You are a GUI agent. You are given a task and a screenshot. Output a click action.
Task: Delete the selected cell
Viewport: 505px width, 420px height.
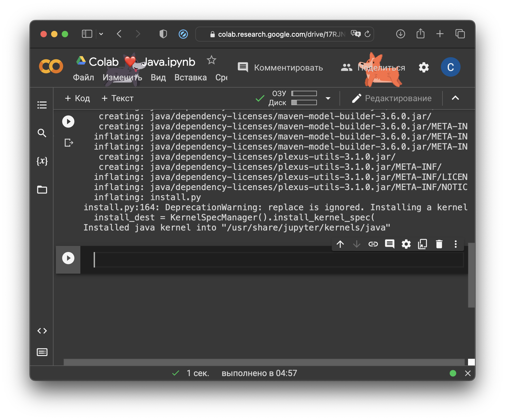439,244
